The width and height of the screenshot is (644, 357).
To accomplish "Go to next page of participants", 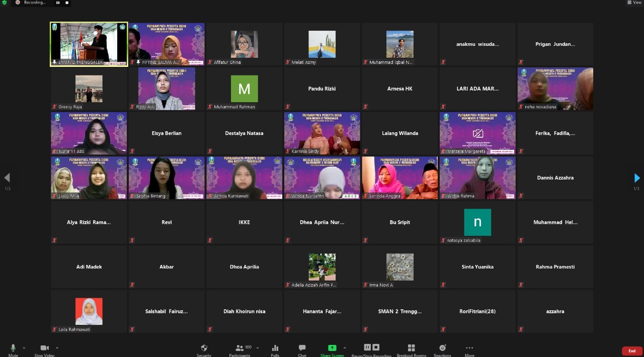I will point(636,178).
